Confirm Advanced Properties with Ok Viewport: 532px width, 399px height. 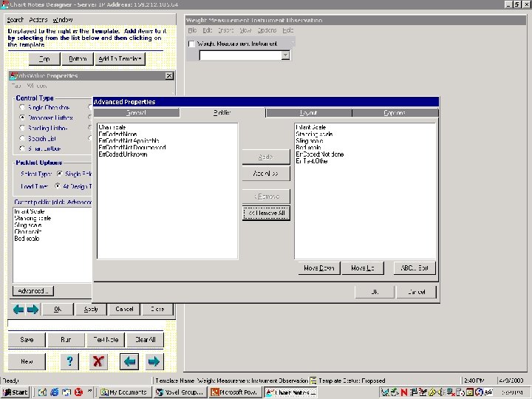375,292
